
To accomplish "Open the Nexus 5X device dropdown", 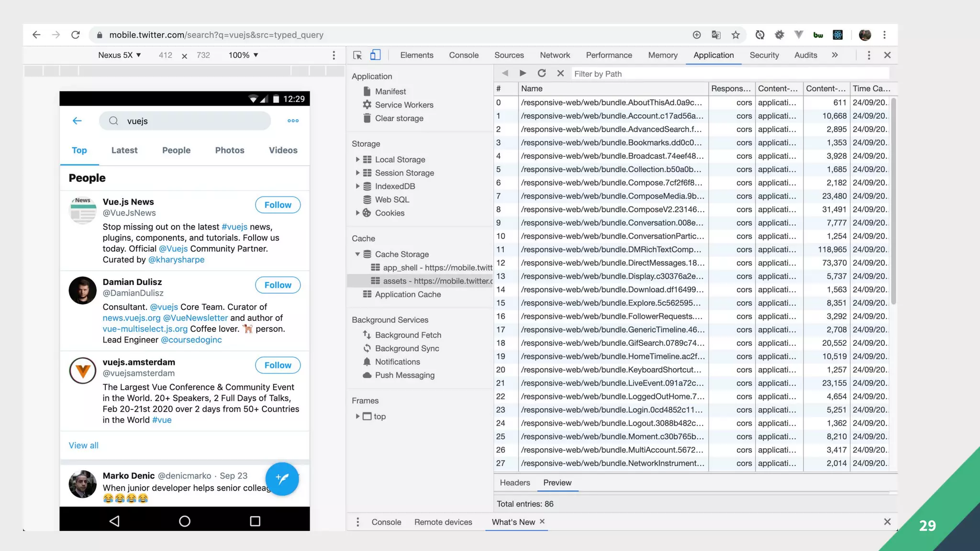I will [x=120, y=55].
